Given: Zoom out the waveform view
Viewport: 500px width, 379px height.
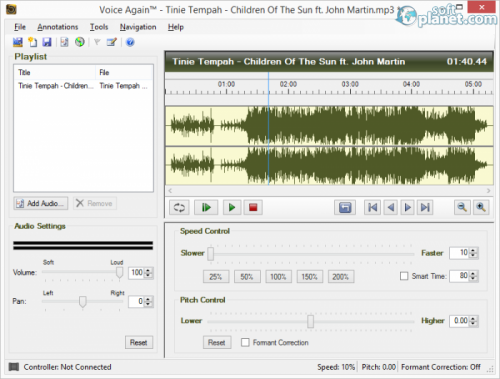Looking at the screenshot, I should [x=462, y=207].
